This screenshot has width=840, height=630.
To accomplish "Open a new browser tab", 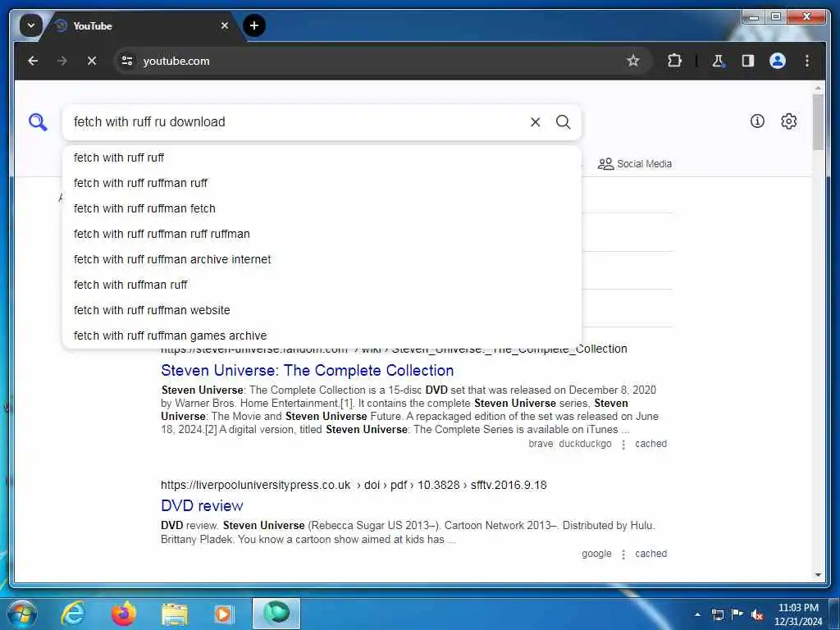I will 254,25.
